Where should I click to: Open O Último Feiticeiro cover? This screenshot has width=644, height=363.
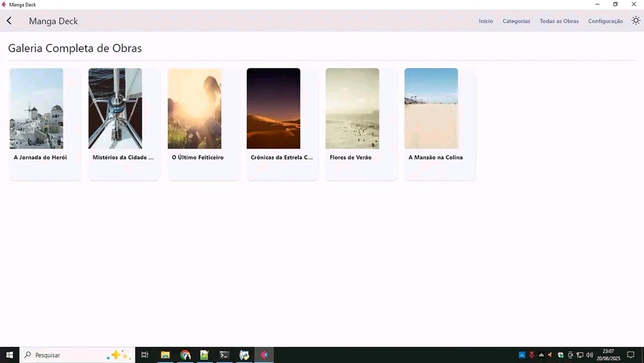click(x=194, y=108)
